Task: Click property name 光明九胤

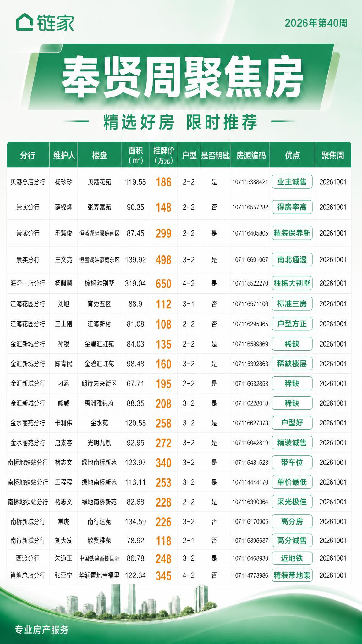Action: pos(99,443)
